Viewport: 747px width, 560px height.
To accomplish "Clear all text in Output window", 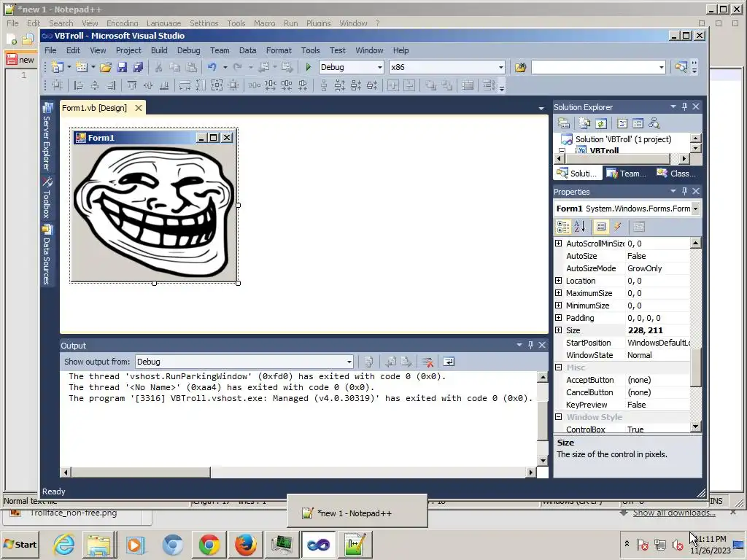I will [x=427, y=362].
